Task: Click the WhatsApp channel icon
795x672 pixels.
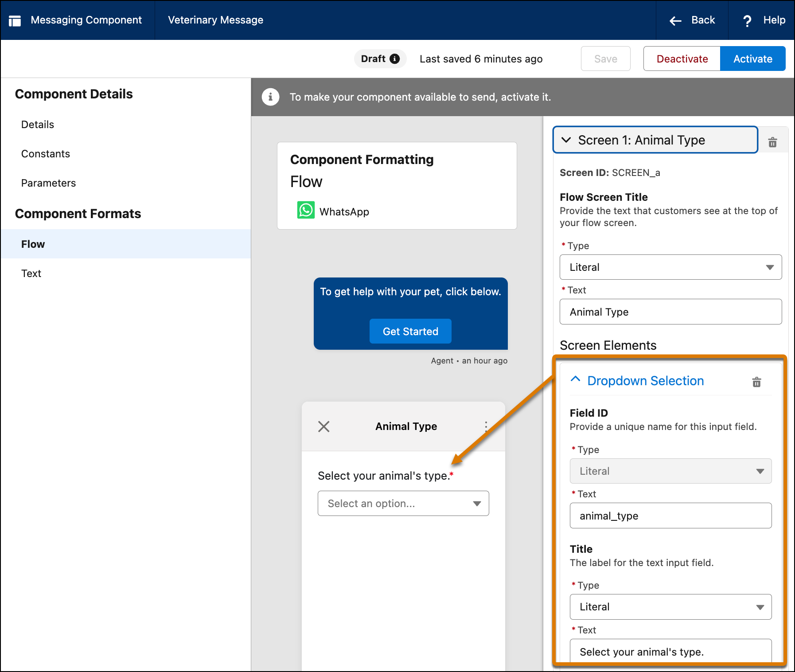Action: [306, 210]
